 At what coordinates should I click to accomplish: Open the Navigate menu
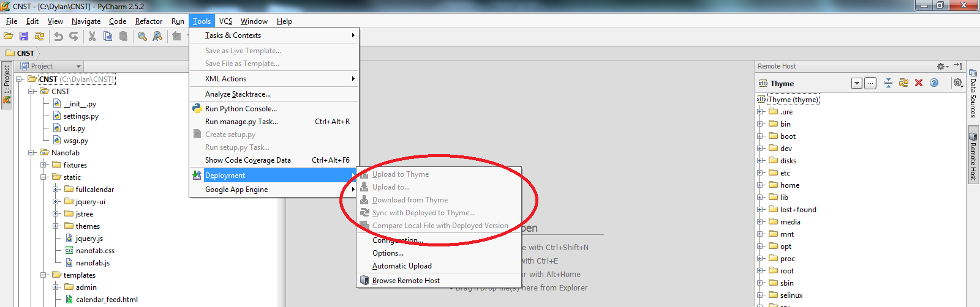pos(86,21)
